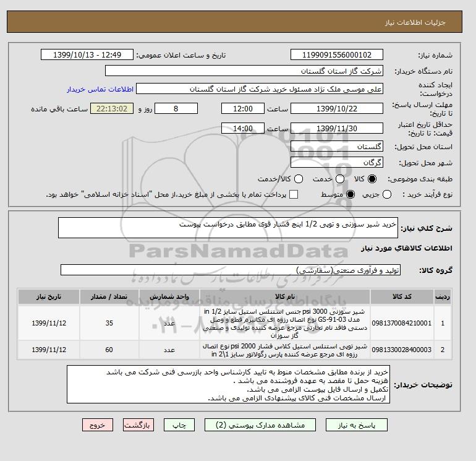The image size is (476, 461).
Task: Click the جزئیات اطلاعات نیاز page header
Action: pos(415,22)
